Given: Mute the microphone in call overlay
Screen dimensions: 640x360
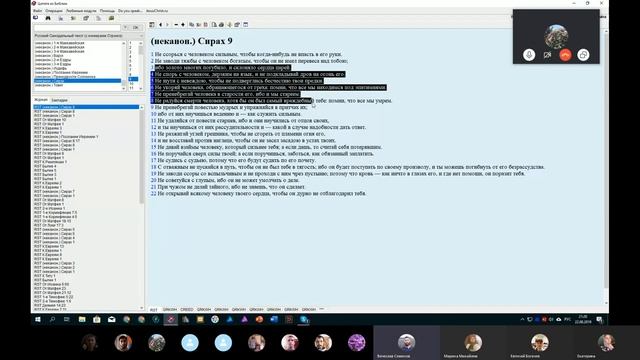Looking at the screenshot, I should pyautogui.click(x=529, y=55).
